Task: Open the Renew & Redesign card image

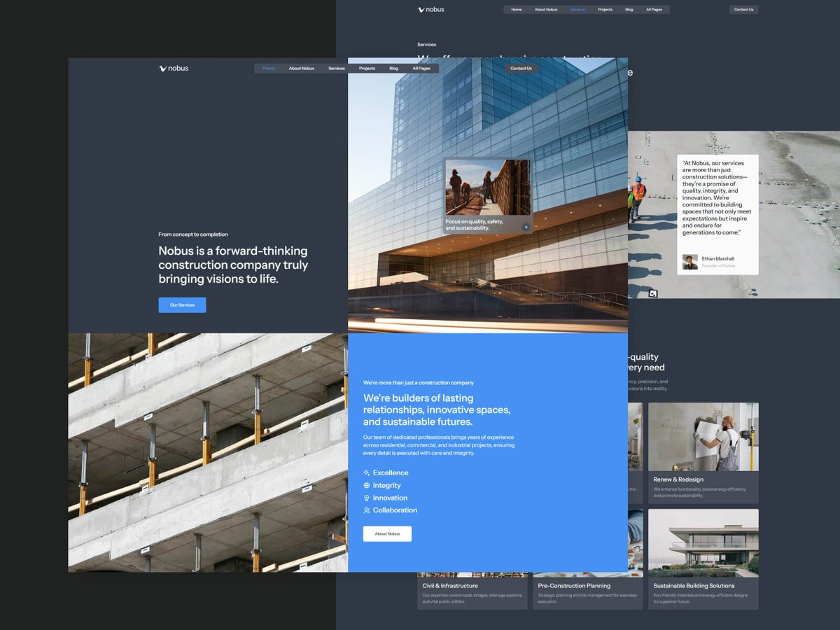Action: point(703,437)
